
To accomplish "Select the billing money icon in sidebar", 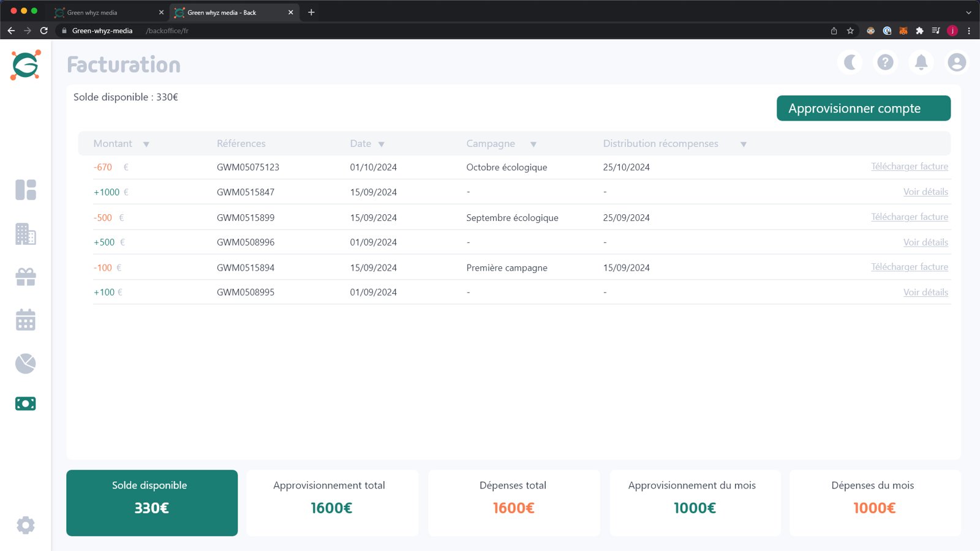I will pos(26,403).
